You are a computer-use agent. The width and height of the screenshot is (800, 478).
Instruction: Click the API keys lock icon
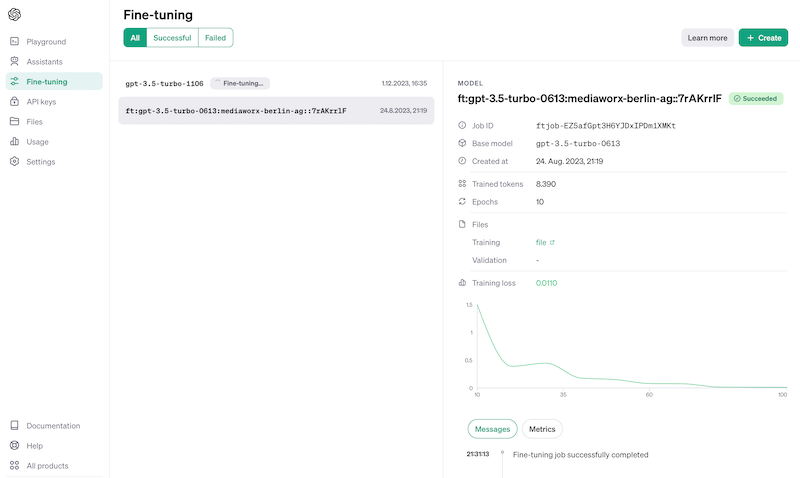point(14,101)
